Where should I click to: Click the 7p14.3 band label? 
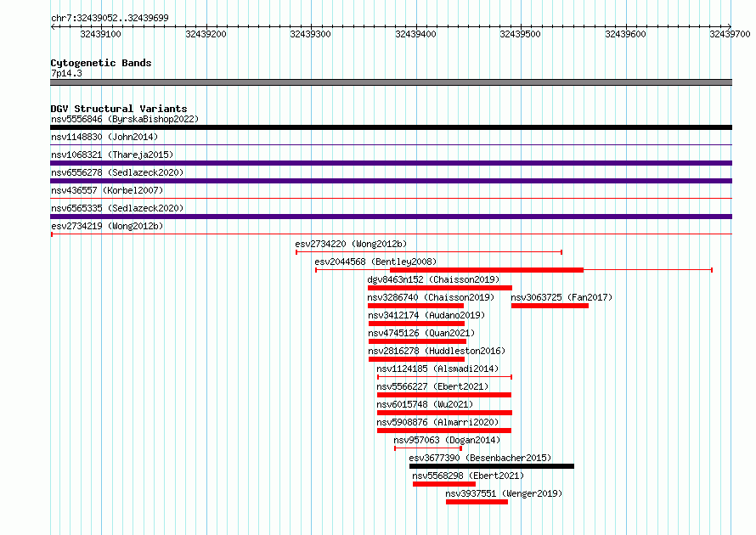66,73
